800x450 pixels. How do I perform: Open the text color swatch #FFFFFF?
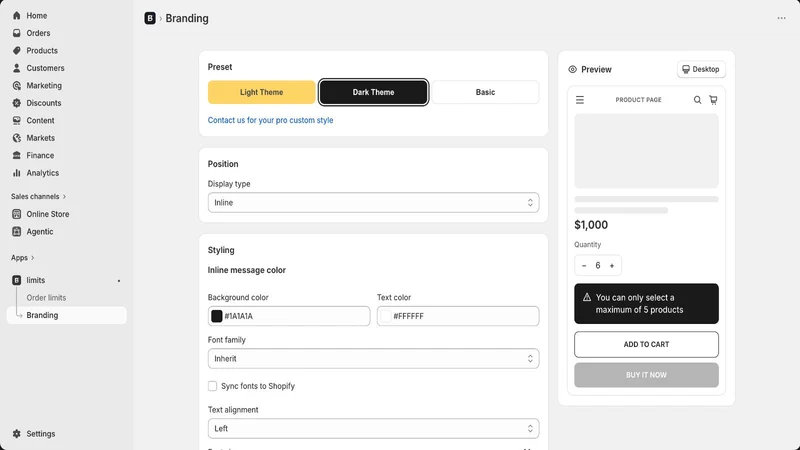click(x=386, y=316)
